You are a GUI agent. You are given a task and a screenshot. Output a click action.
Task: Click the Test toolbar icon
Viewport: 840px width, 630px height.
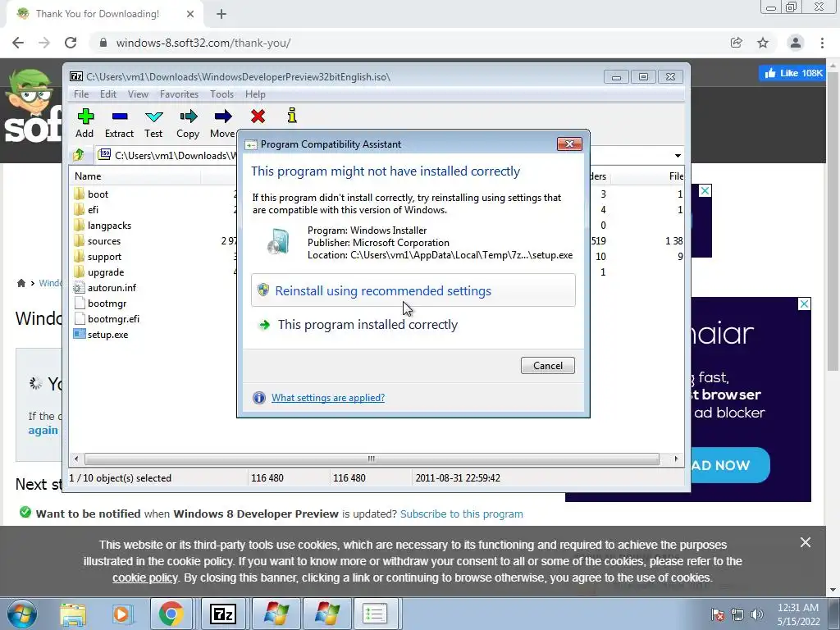point(153,123)
